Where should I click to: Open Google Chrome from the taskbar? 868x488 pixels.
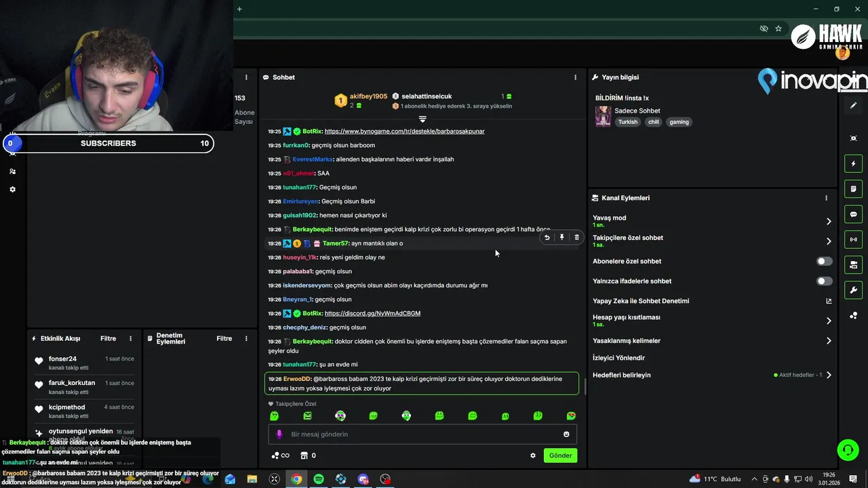click(296, 479)
